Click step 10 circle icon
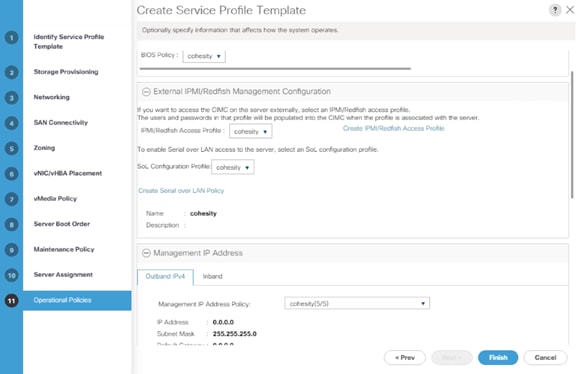578x374 pixels. (x=11, y=275)
